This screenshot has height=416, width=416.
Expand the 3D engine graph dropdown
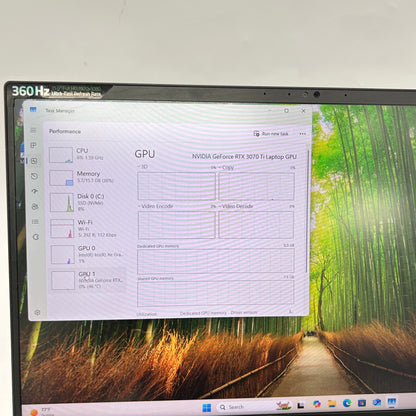[x=143, y=166]
